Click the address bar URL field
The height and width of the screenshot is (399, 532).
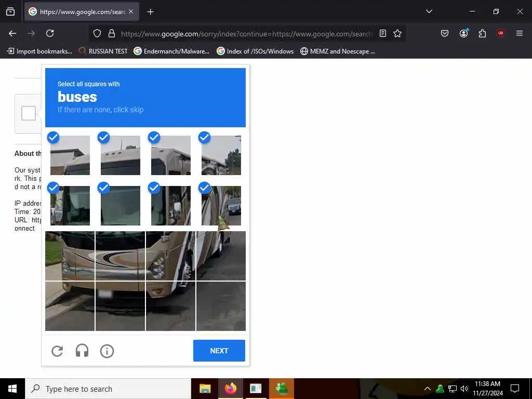click(246, 34)
